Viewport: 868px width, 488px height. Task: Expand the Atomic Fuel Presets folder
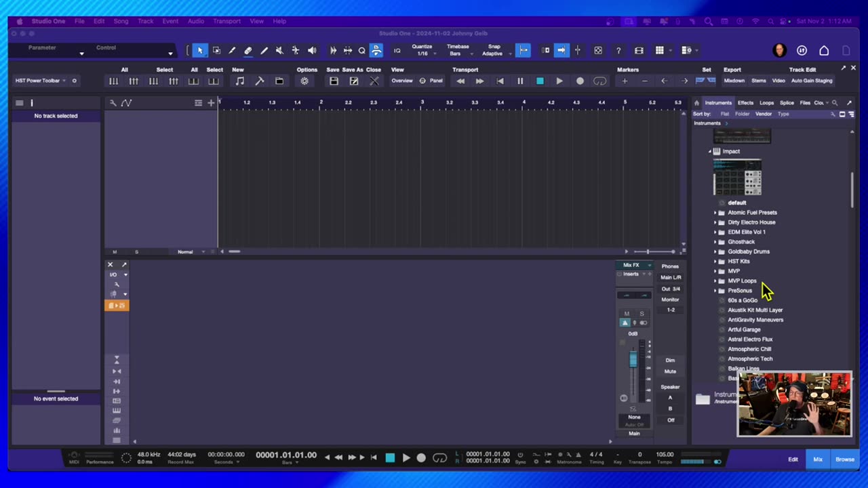715,213
